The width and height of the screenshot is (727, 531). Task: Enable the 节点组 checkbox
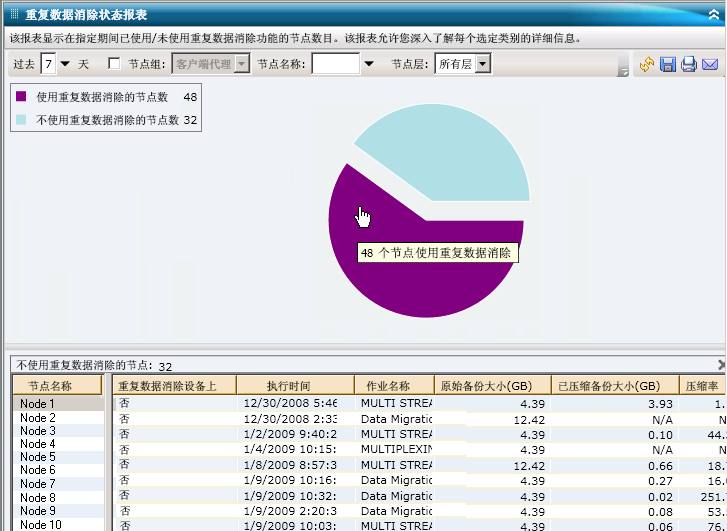click(x=113, y=64)
